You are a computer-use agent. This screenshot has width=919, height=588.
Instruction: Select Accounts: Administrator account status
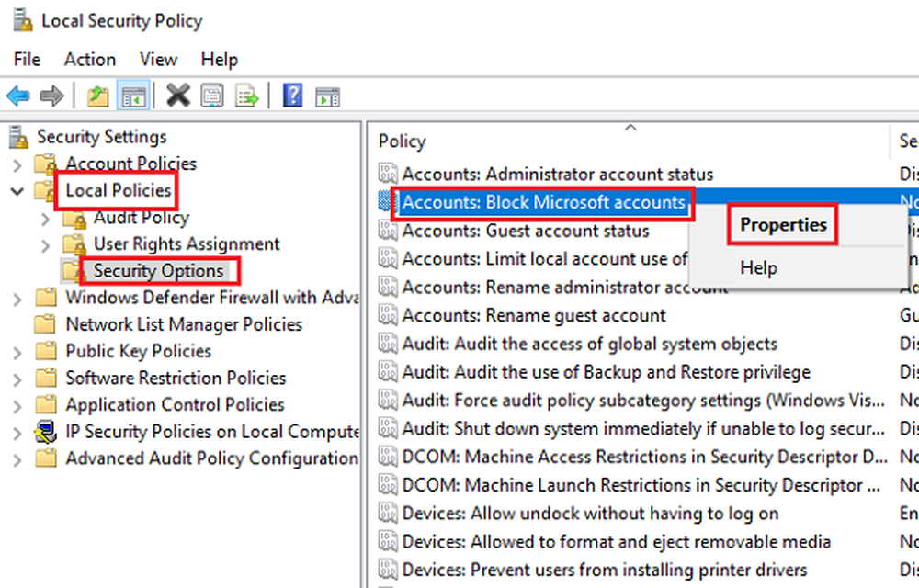coord(558,174)
